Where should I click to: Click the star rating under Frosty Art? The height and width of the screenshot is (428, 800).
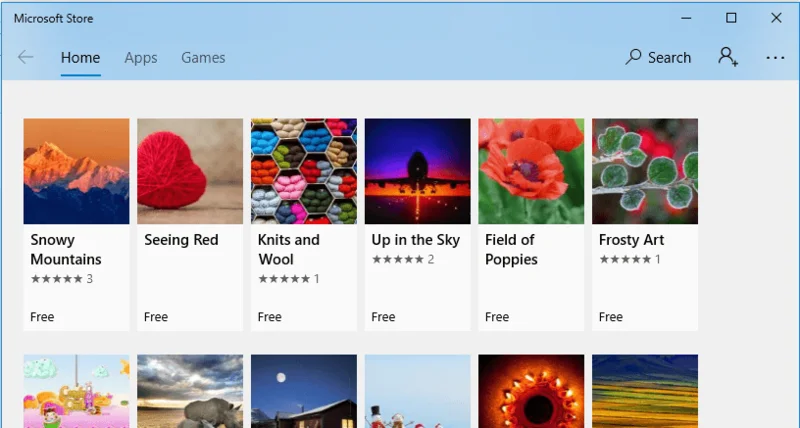[630, 259]
